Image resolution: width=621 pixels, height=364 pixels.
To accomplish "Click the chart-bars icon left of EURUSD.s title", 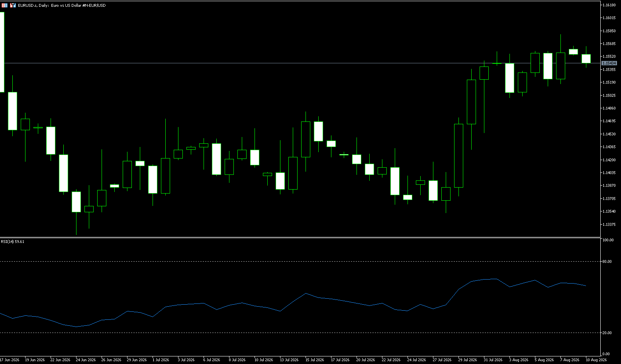I will click(x=13, y=6).
